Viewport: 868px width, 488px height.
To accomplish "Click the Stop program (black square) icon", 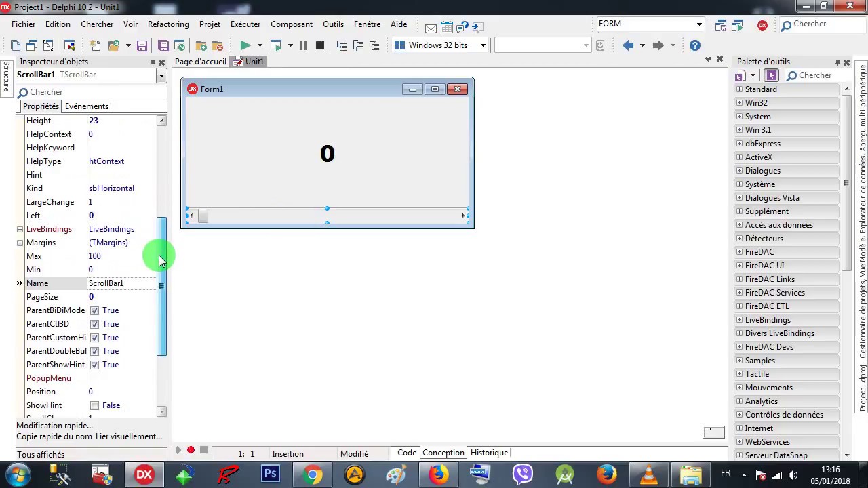I will point(320,45).
